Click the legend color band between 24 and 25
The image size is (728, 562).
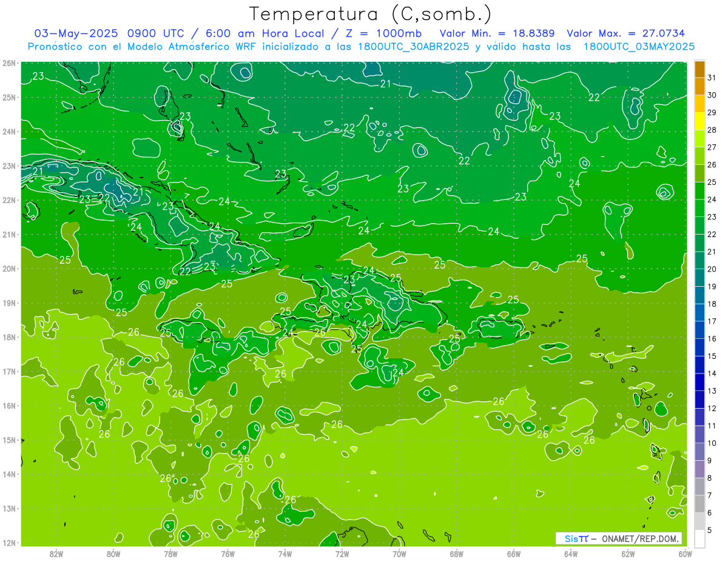coord(699,191)
